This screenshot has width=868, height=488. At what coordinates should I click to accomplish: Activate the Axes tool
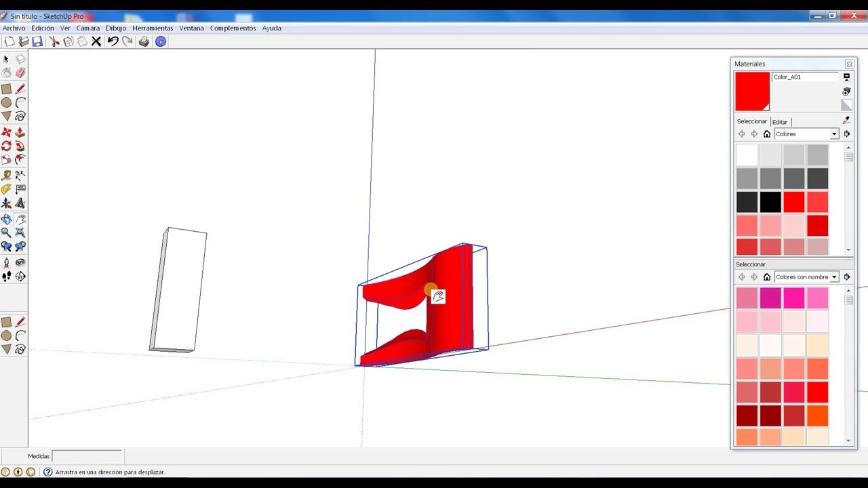pyautogui.click(x=6, y=203)
